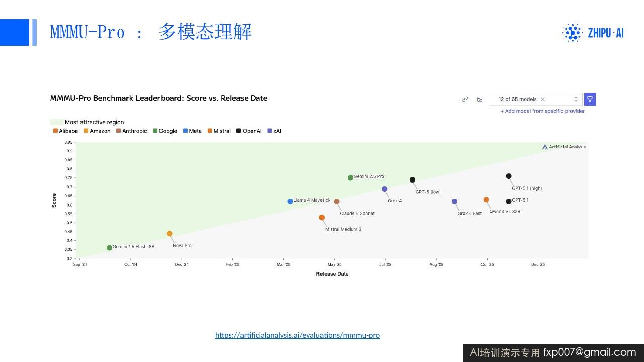This screenshot has height=362, width=644.
Task: Clear model selection with the X icon
Action: point(542,99)
